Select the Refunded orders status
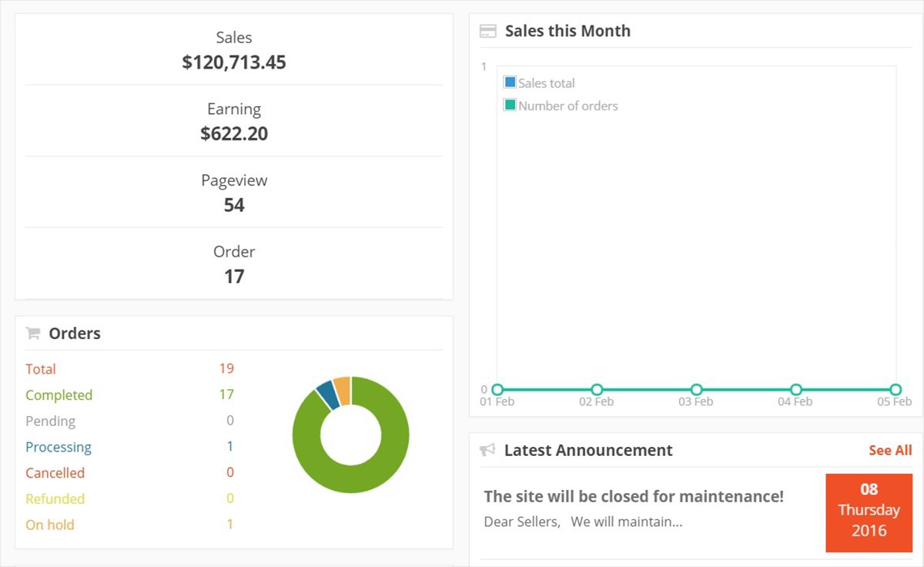924x567 pixels. (55, 498)
